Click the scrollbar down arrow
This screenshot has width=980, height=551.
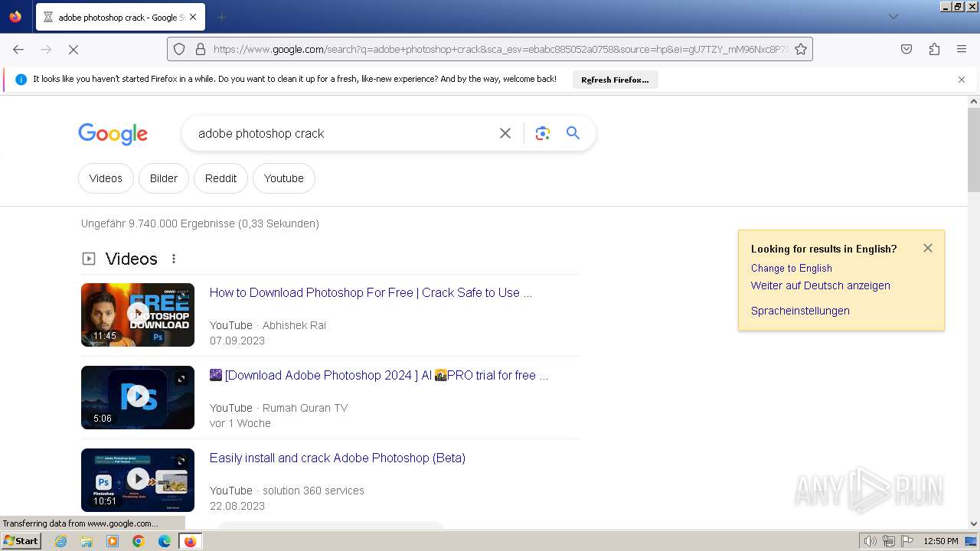tap(974, 523)
